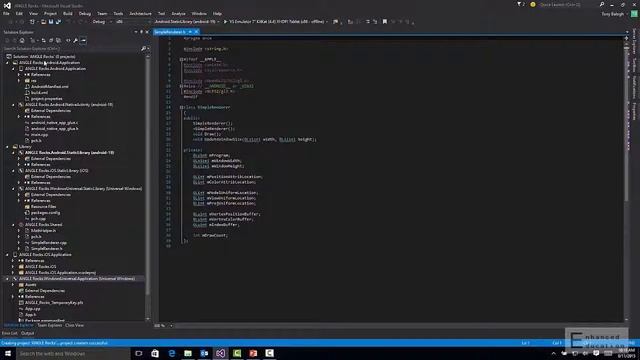The width and height of the screenshot is (640, 360).
Task: Click the Search Solution Explorer input field
Action: coord(71,49)
